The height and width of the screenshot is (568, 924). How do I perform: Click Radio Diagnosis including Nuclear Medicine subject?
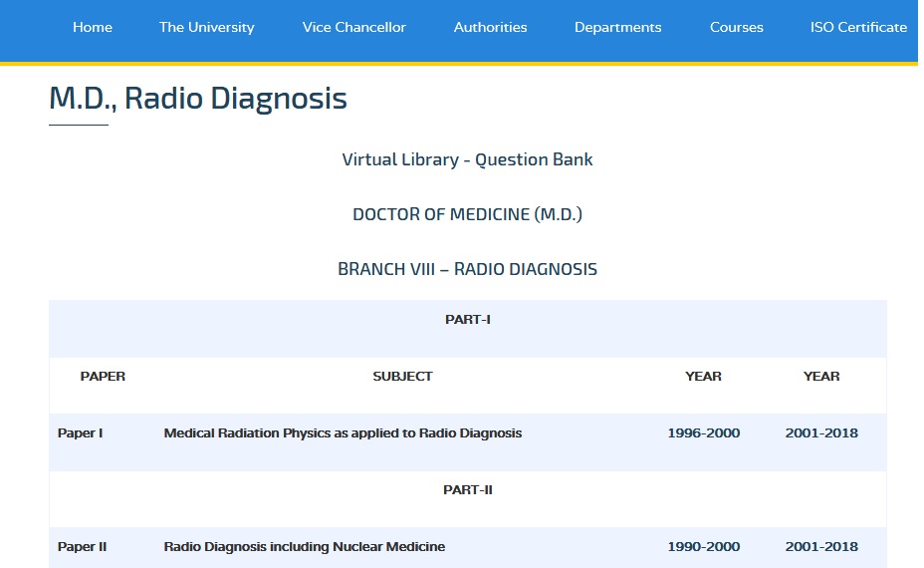pos(304,547)
